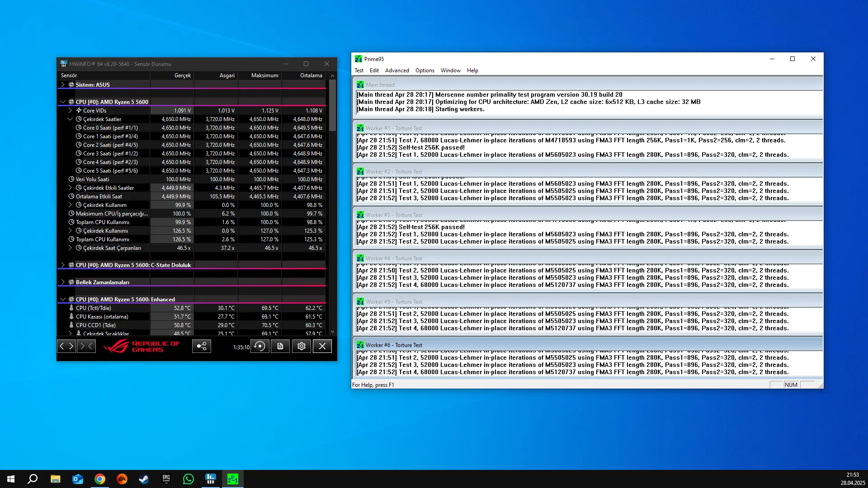Select the Core 5 Saati (perf #5/6) row
The image size is (868, 488).
(191, 170)
